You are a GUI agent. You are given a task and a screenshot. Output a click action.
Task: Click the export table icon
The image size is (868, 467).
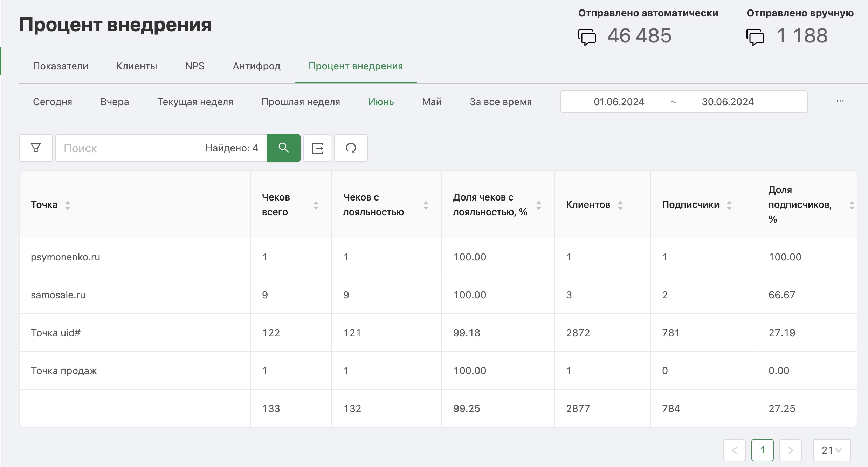point(317,148)
